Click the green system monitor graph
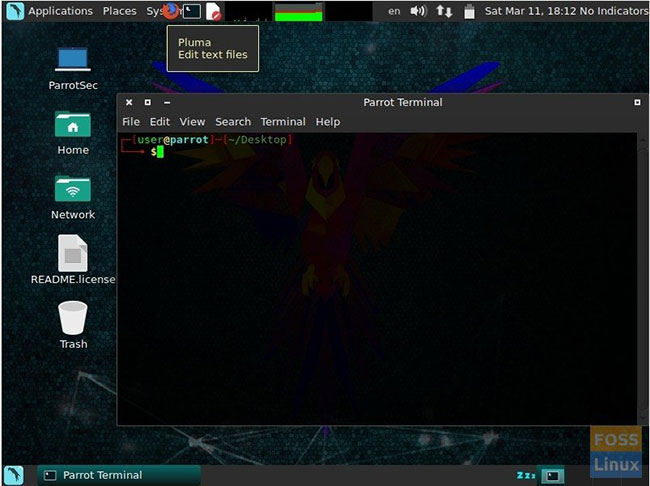Image resolution: width=650 pixels, height=486 pixels. tap(298, 12)
